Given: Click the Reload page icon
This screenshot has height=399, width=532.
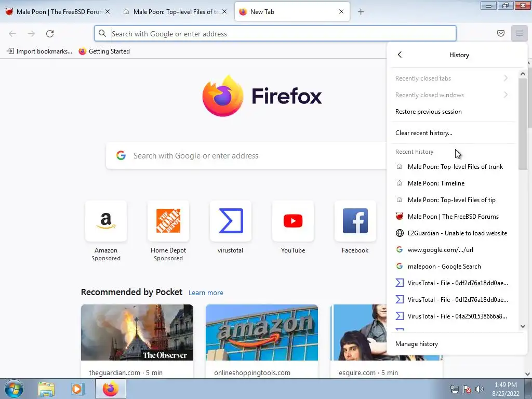Looking at the screenshot, I should tap(50, 34).
